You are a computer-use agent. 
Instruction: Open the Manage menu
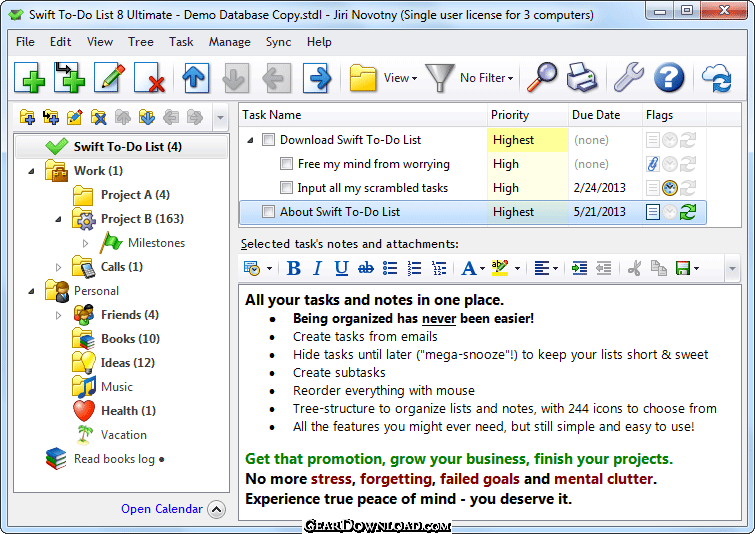click(x=229, y=42)
